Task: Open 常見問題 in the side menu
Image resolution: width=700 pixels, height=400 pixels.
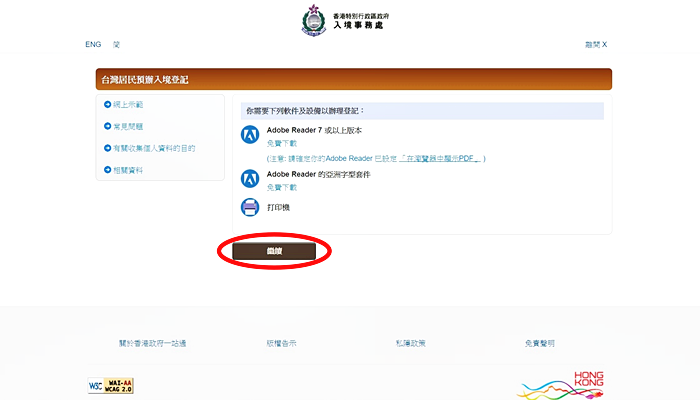Action: [x=130, y=126]
